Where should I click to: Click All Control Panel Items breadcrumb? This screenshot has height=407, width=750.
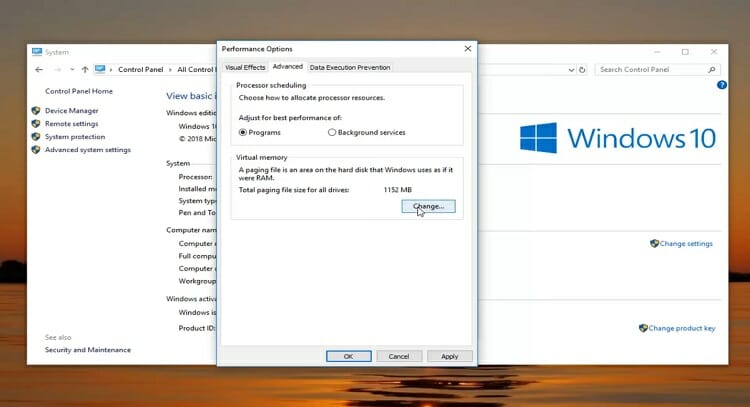pos(196,69)
